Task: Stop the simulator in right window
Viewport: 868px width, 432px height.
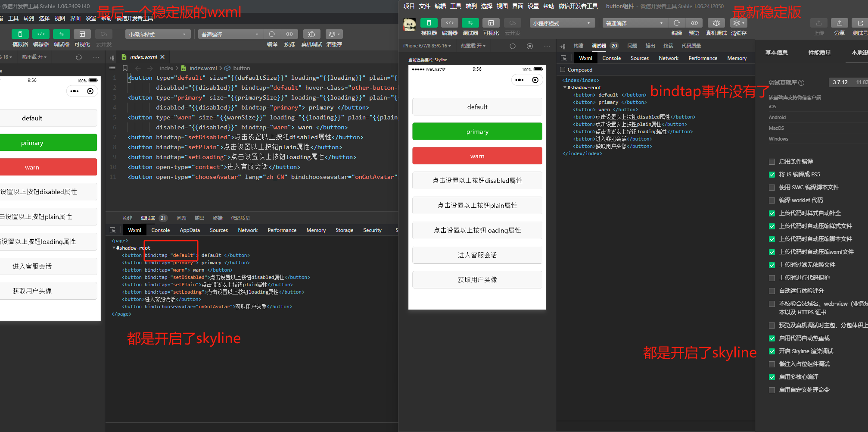Action: (x=530, y=46)
